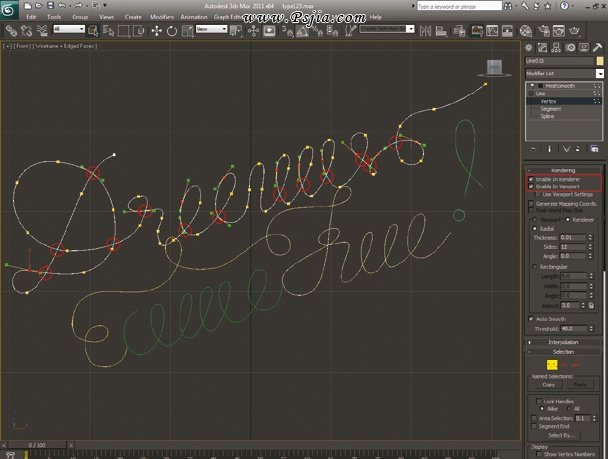Select Spline in the modifier stack
The height and width of the screenshot is (459, 608).
pyautogui.click(x=547, y=116)
